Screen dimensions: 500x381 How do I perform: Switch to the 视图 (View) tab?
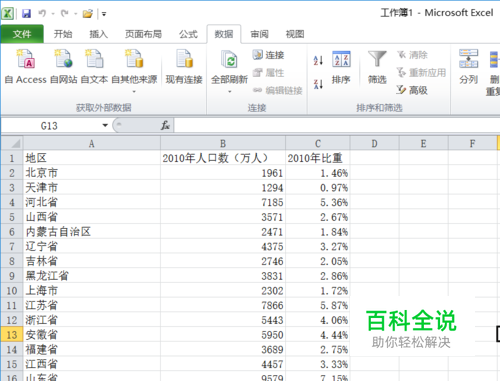(295, 34)
